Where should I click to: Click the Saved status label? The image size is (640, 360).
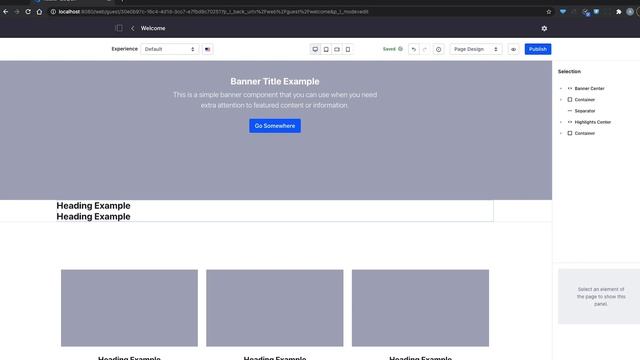click(389, 49)
